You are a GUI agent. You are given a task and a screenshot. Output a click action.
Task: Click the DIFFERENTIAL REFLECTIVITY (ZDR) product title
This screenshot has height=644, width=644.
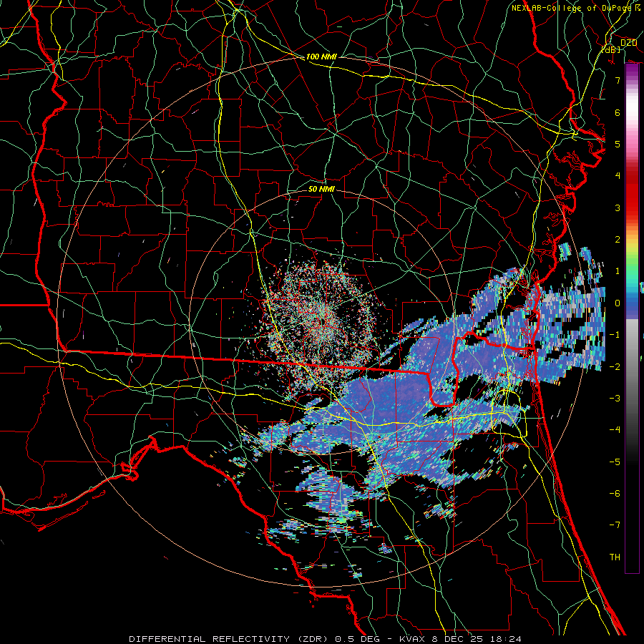228,639
